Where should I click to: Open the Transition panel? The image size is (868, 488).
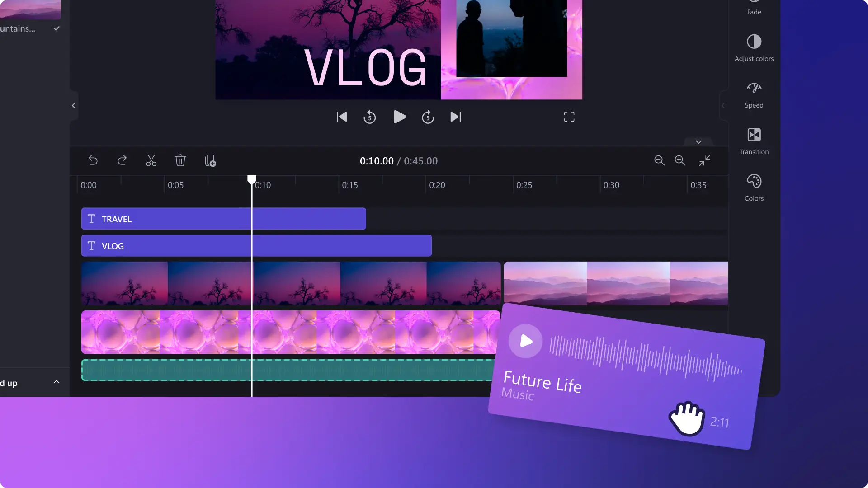coord(754,141)
